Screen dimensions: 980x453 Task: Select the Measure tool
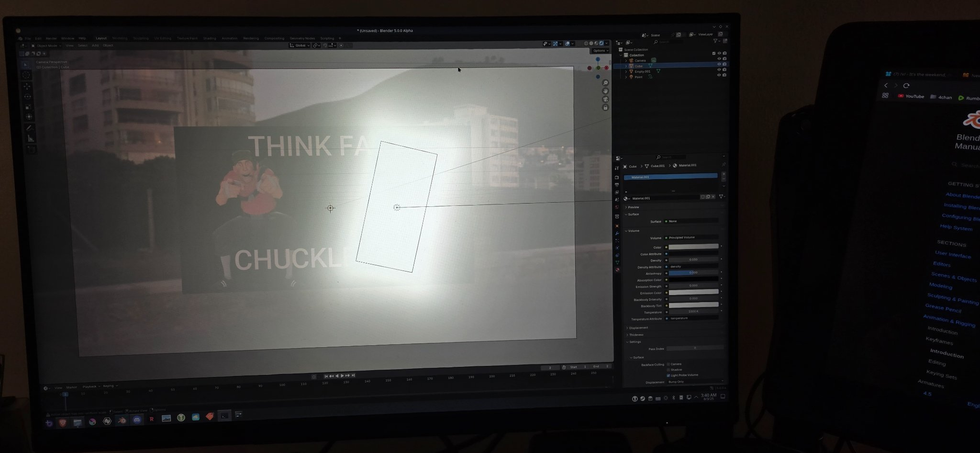point(31,138)
